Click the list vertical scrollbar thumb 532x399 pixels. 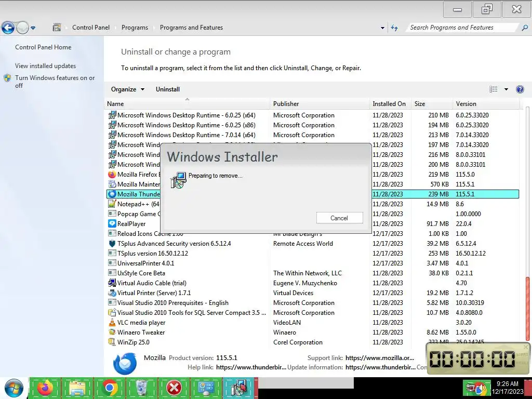(x=528, y=309)
